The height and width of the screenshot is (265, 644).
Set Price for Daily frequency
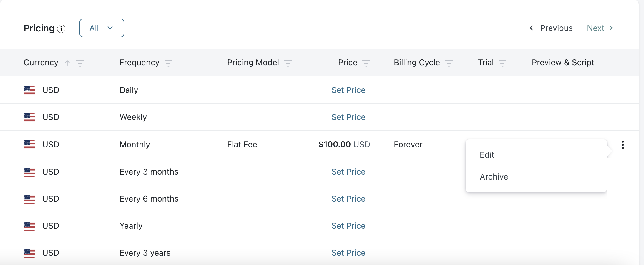click(x=348, y=90)
